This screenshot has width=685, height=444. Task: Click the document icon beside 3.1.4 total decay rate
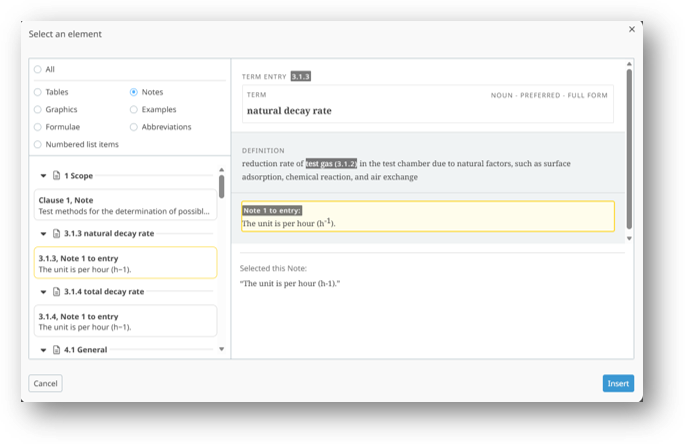[x=56, y=291]
